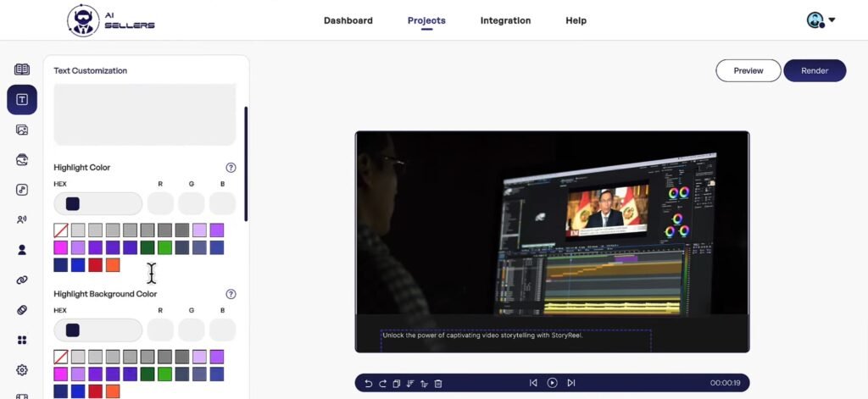Viewport: 868px width, 399px height.
Task: Open the Help menu item
Action: click(576, 20)
